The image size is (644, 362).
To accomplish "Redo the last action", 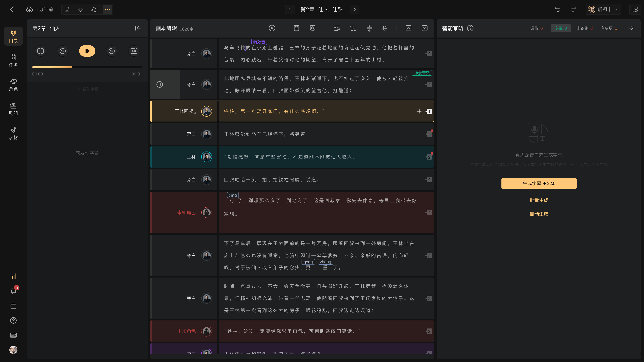I will point(574,10).
